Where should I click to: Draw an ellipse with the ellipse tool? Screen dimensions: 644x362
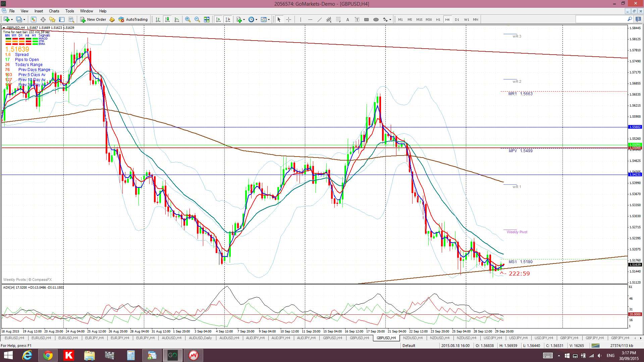click(376, 19)
